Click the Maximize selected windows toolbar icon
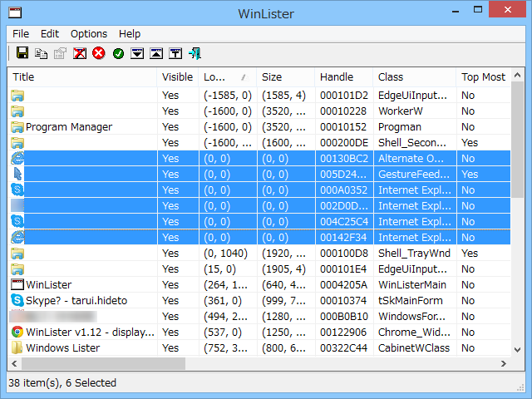Viewport: 532px width, 399px height. (156, 53)
